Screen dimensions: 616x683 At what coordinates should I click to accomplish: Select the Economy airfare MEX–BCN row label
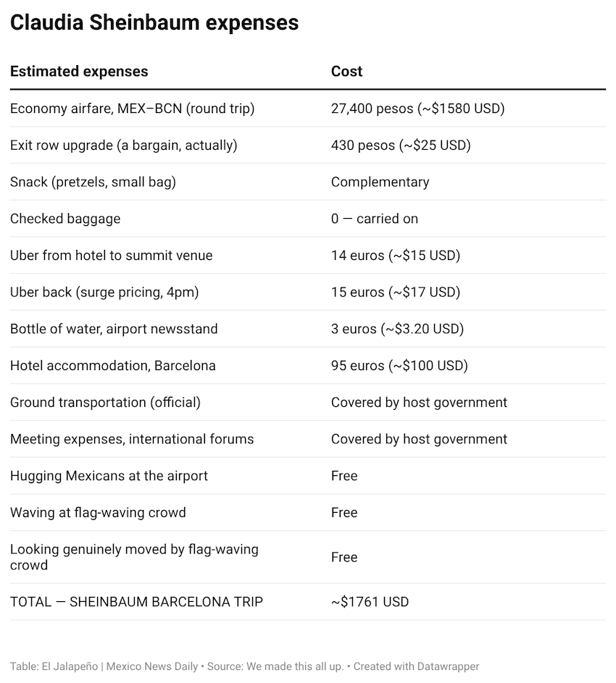point(132,109)
